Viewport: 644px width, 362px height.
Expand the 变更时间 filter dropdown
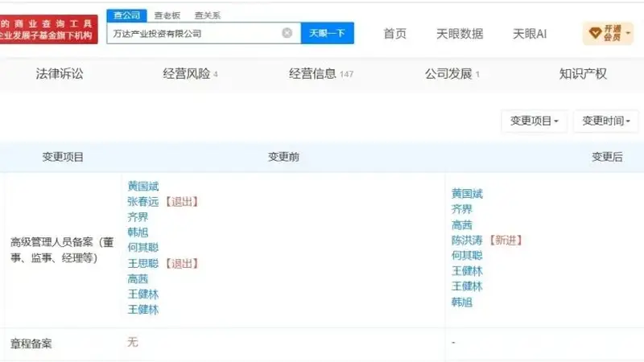[606, 121]
